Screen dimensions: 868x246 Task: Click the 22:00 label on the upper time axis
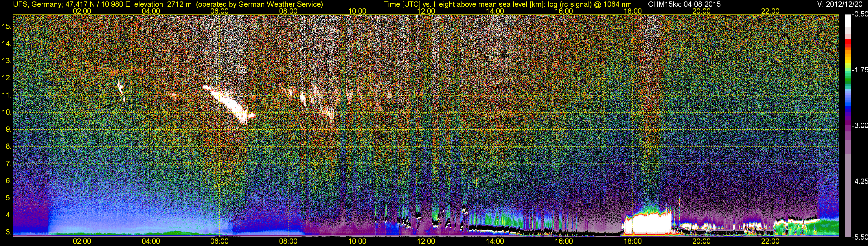click(770, 11)
